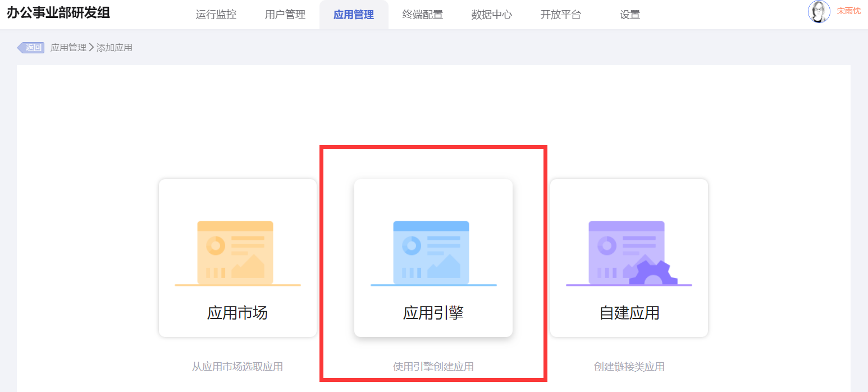Switch to 用户管理 tab

[x=285, y=15]
